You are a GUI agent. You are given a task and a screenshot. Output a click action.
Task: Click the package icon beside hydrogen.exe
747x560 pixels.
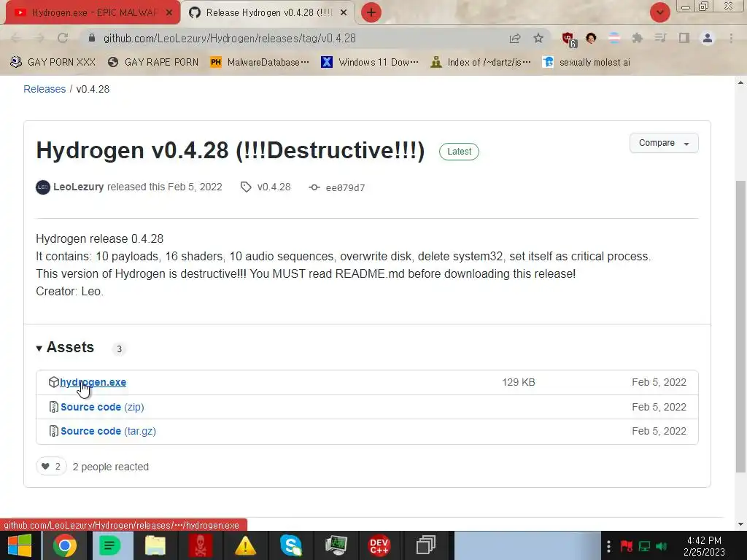(53, 382)
